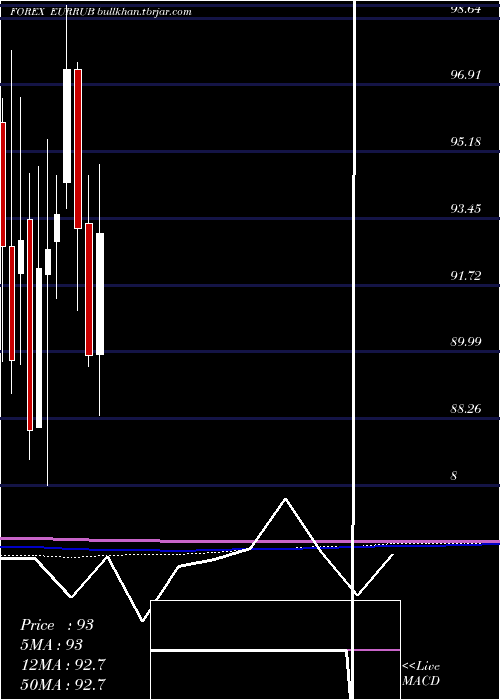
Task: Click the last white candlestick on the right
Action: tap(100, 294)
